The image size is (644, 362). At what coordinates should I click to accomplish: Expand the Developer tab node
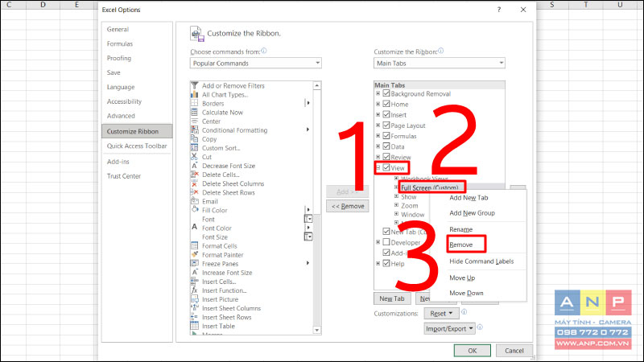tap(378, 242)
